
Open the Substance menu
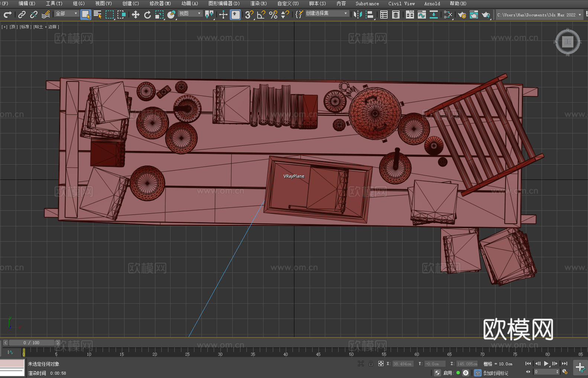tap(367, 3)
